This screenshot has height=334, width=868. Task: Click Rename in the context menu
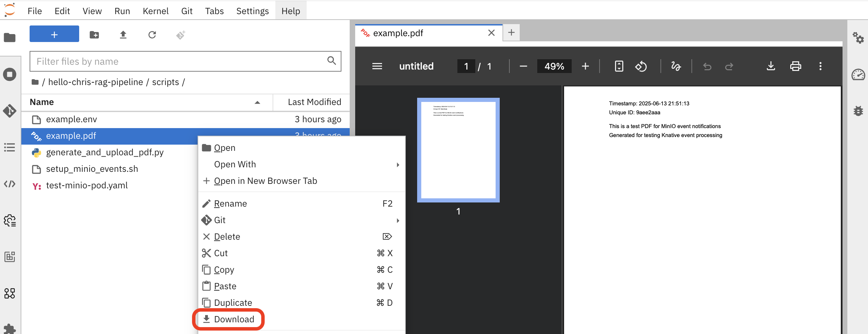pyautogui.click(x=230, y=203)
